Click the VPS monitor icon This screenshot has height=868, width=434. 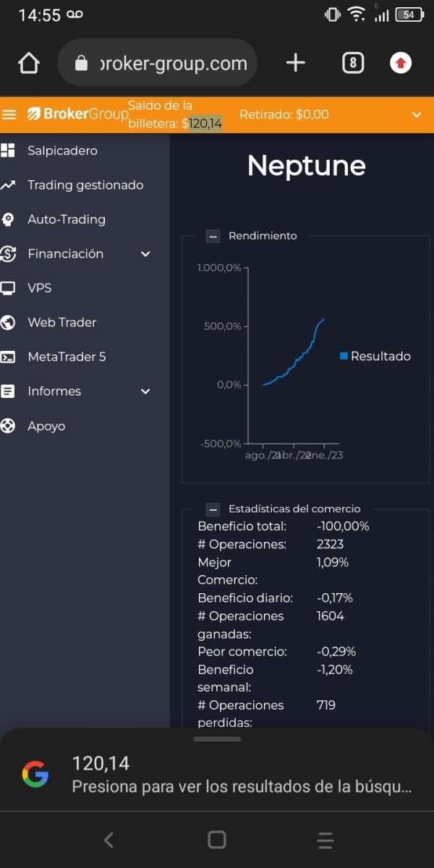pos(8,288)
